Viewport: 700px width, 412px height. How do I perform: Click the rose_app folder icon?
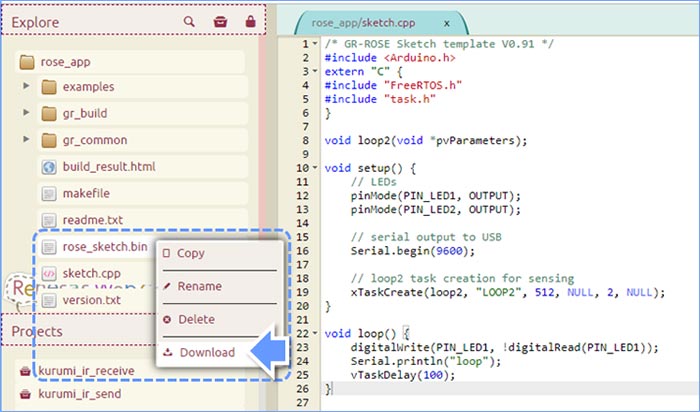28,62
